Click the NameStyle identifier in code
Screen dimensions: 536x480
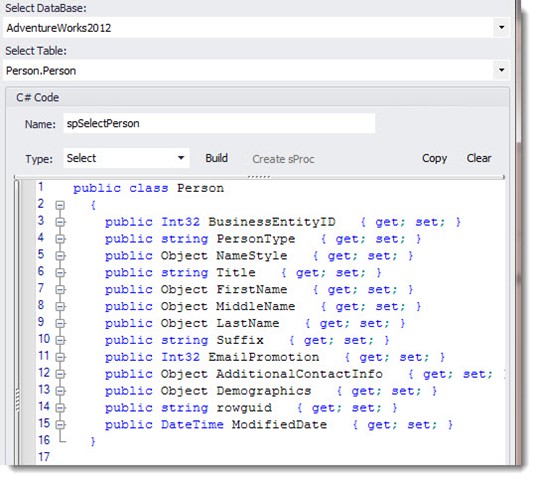click(252, 255)
